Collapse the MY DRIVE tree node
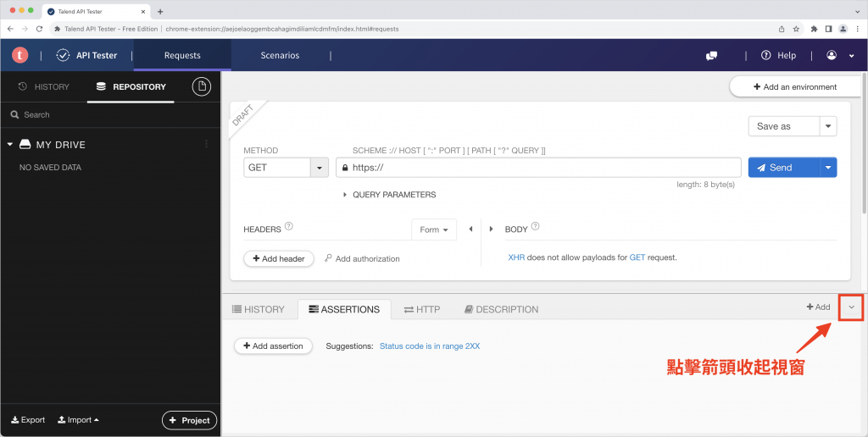The width and height of the screenshot is (868, 437). [10, 144]
